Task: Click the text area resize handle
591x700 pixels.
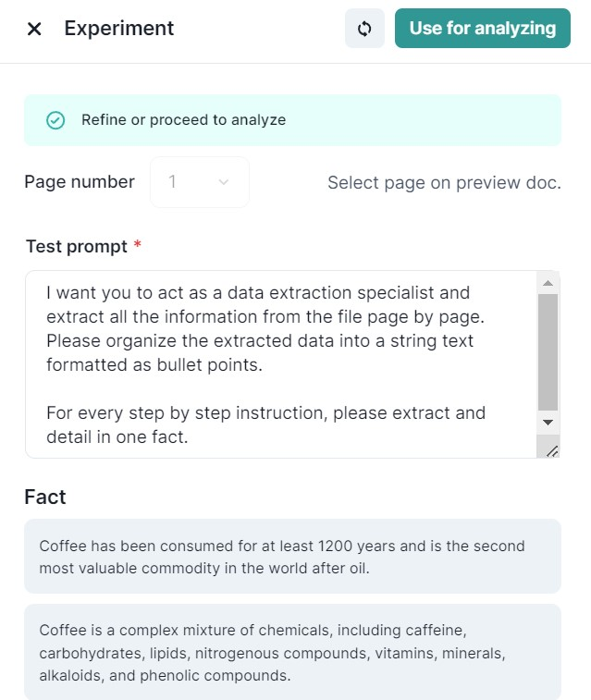Action: click(x=552, y=450)
